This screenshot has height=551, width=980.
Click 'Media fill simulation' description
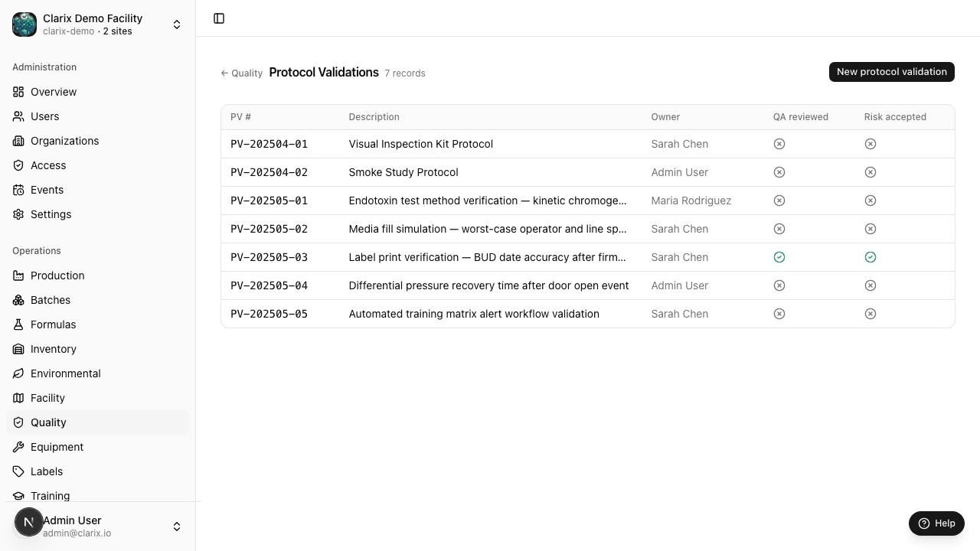488,229
